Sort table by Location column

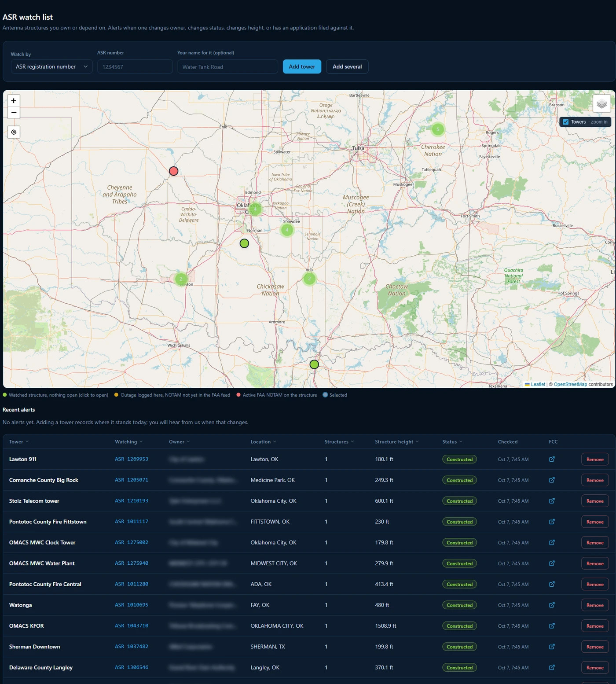pyautogui.click(x=264, y=442)
